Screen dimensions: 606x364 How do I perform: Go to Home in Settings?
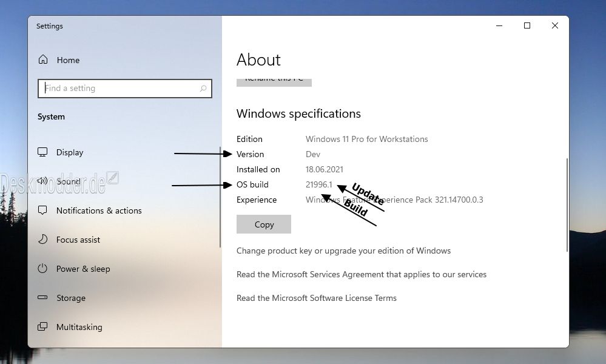click(68, 60)
